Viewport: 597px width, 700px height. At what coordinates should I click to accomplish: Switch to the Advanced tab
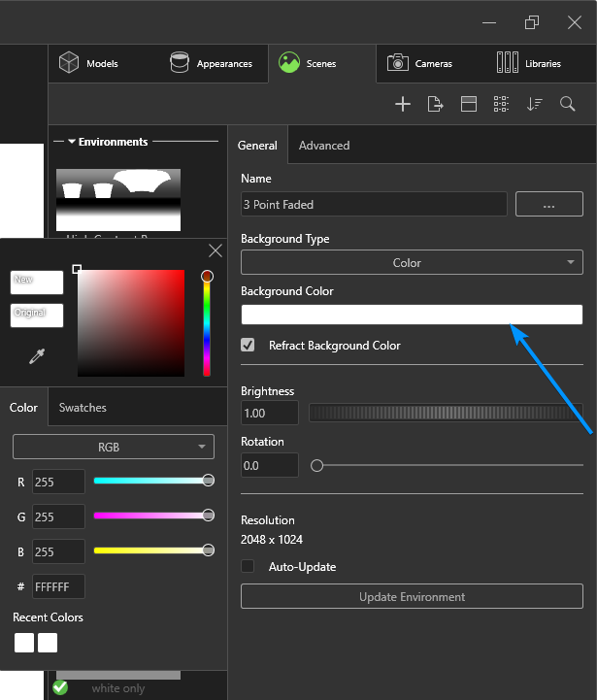(x=323, y=146)
